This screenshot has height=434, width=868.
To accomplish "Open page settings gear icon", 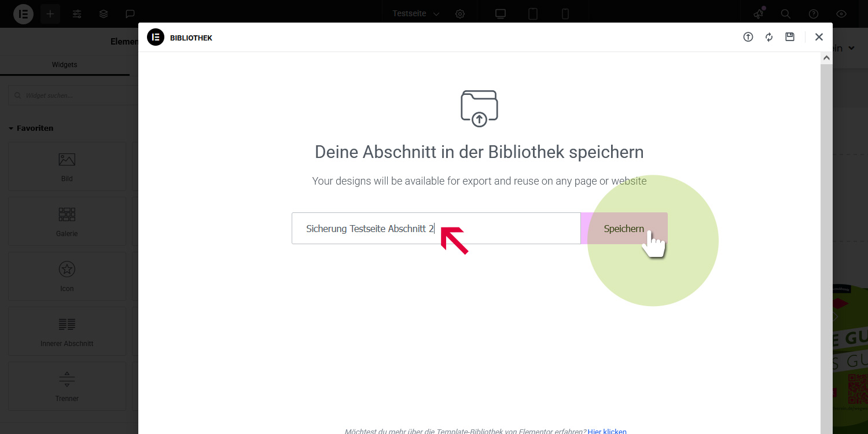I will pyautogui.click(x=460, y=14).
